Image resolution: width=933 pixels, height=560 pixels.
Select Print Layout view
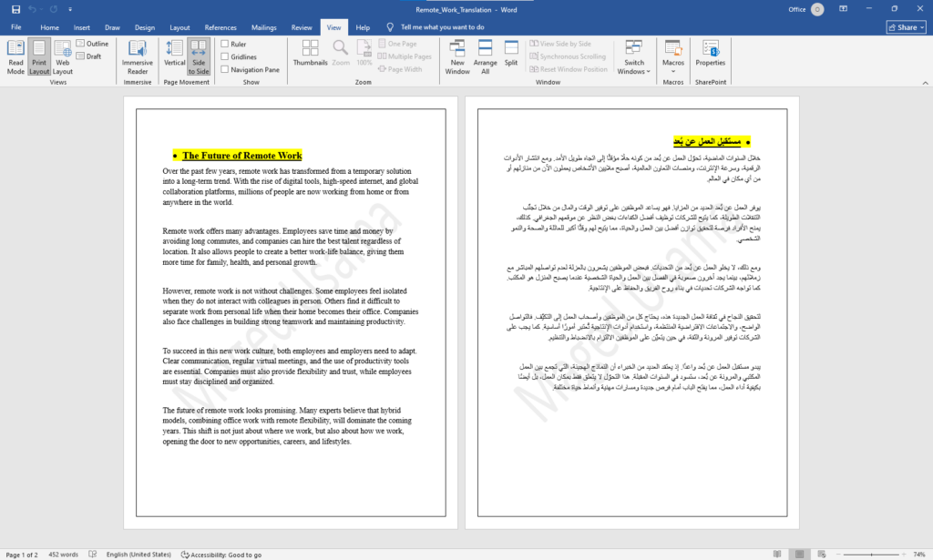coord(39,57)
